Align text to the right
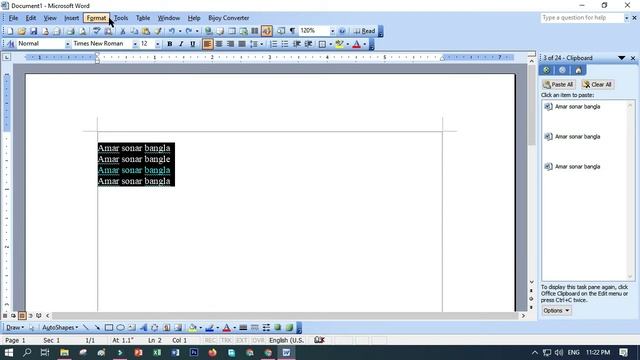This screenshot has width=640, height=360. click(x=231, y=44)
